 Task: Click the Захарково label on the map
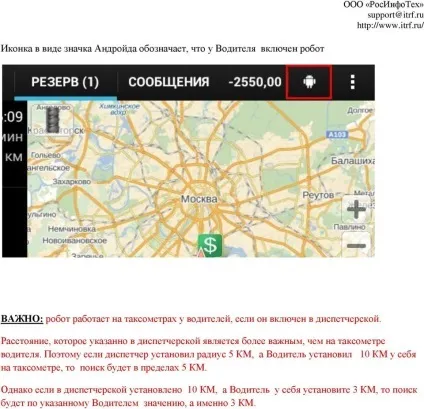72,182
